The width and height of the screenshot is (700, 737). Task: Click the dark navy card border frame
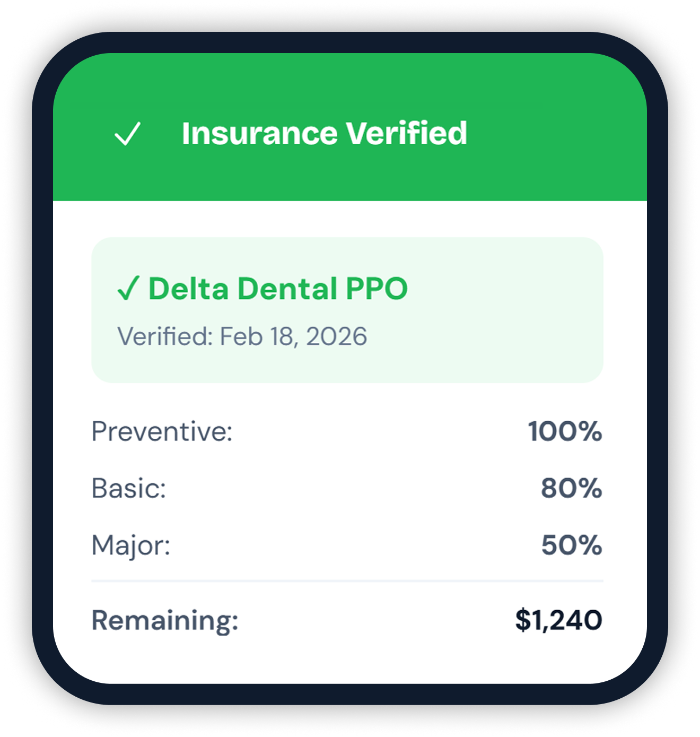coord(42,371)
